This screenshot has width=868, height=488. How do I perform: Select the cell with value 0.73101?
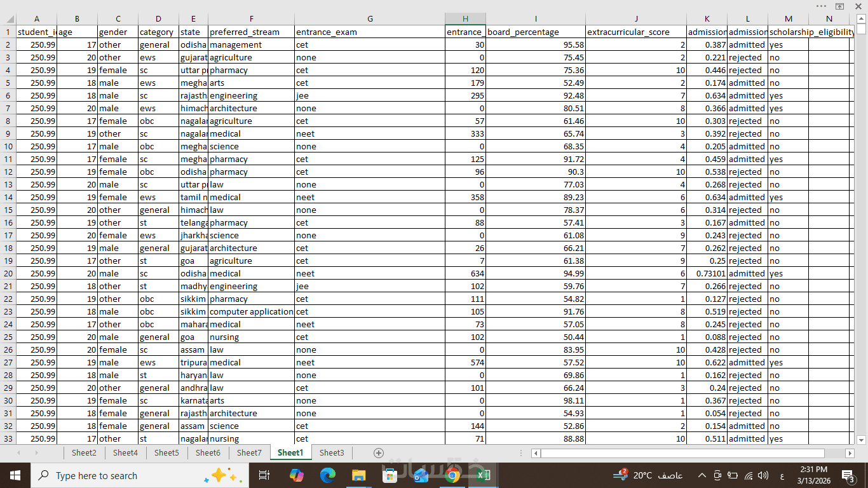click(x=707, y=273)
